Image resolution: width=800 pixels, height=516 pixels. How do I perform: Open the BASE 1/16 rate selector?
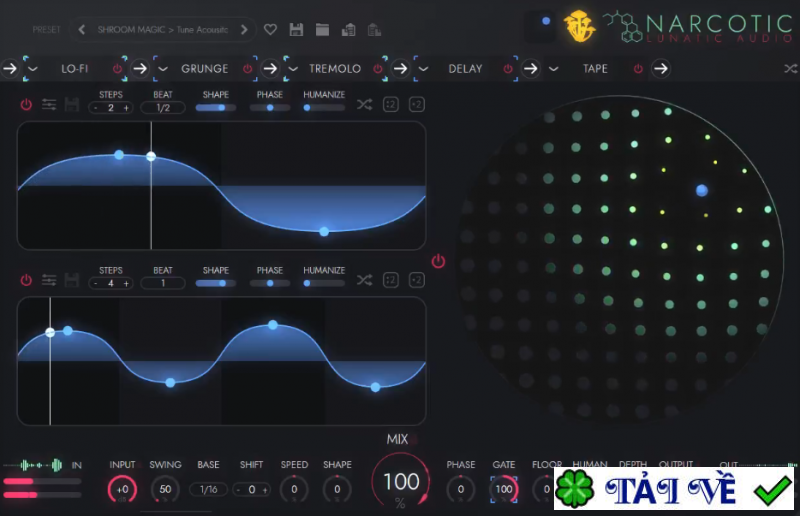click(x=208, y=489)
